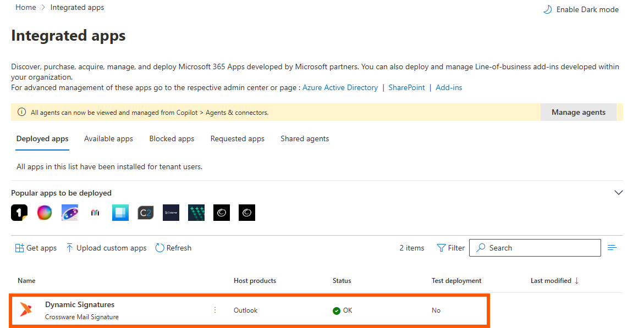Open the Shared agents tab
The width and height of the screenshot is (644, 328).
pos(305,139)
